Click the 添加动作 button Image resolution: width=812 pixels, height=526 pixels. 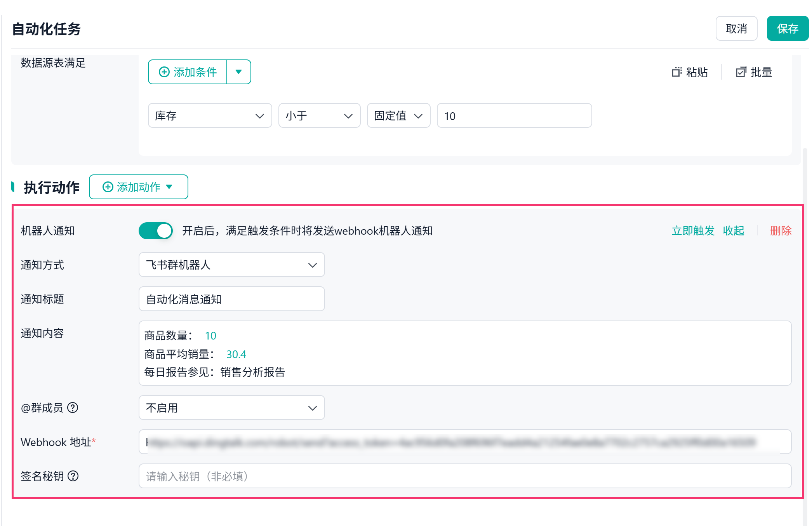tap(139, 187)
